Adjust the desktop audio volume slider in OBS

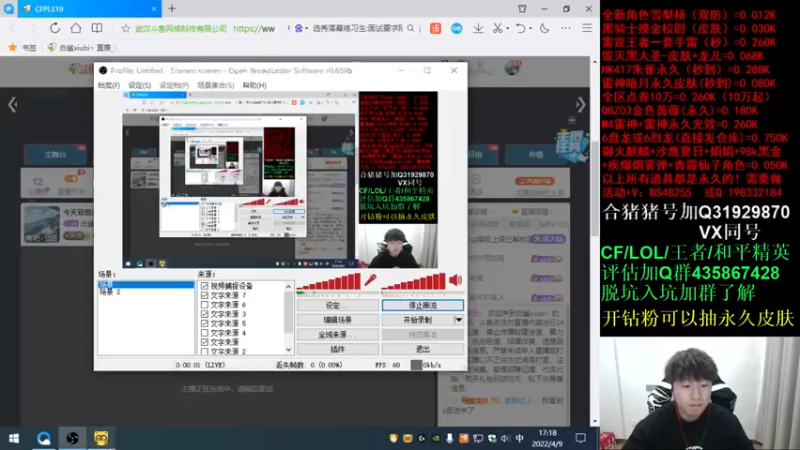pyautogui.click(x=413, y=281)
